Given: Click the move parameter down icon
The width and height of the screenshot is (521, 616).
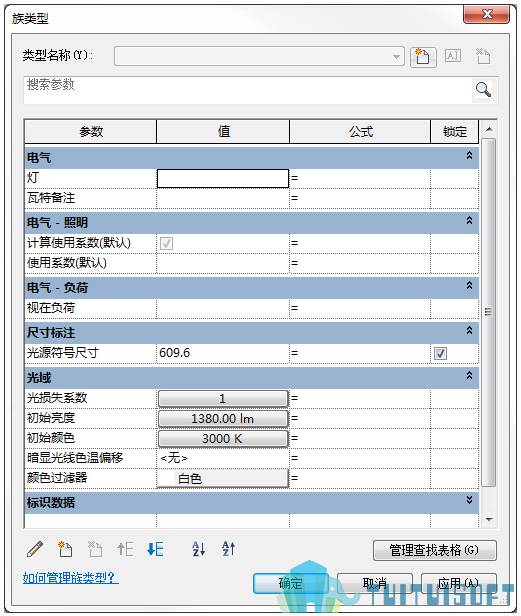Looking at the screenshot, I should pos(155,549).
